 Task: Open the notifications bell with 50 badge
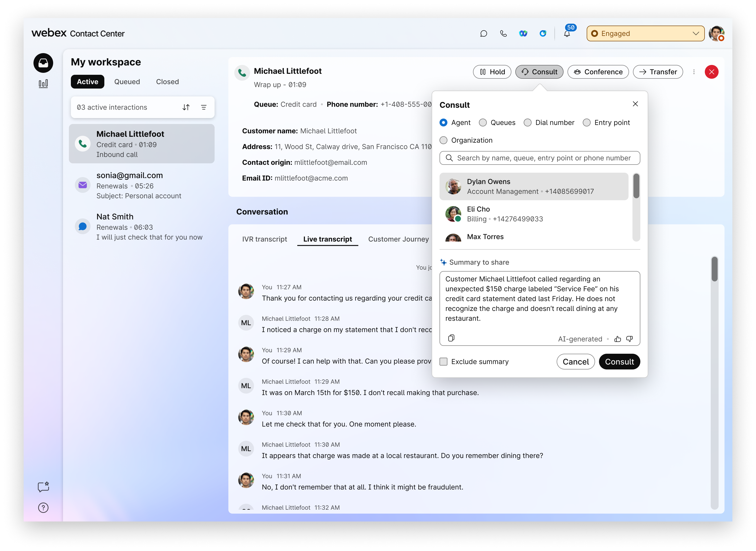click(567, 33)
